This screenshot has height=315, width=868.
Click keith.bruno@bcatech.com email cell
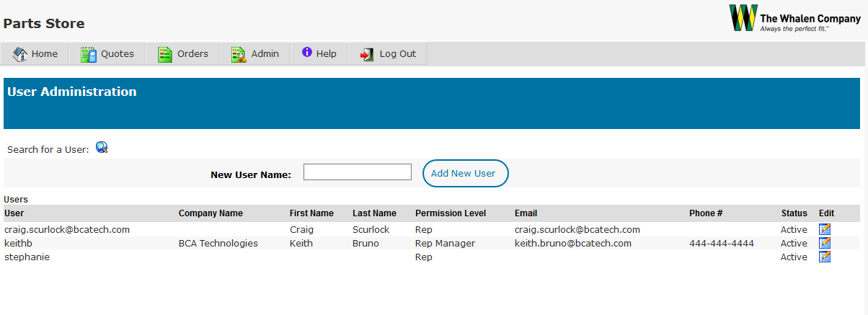pyautogui.click(x=573, y=244)
